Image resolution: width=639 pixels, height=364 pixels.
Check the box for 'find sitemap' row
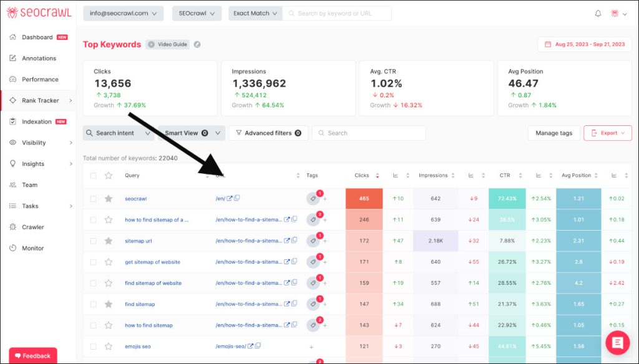93,304
